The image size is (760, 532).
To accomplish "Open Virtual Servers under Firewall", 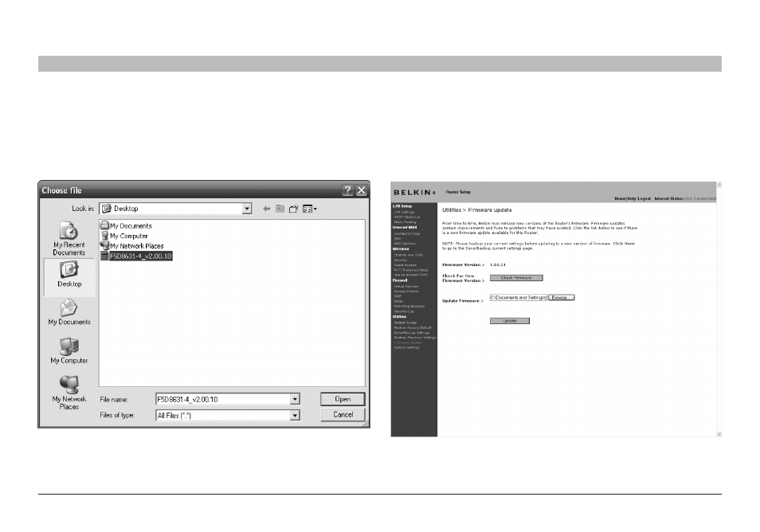I will (405, 287).
